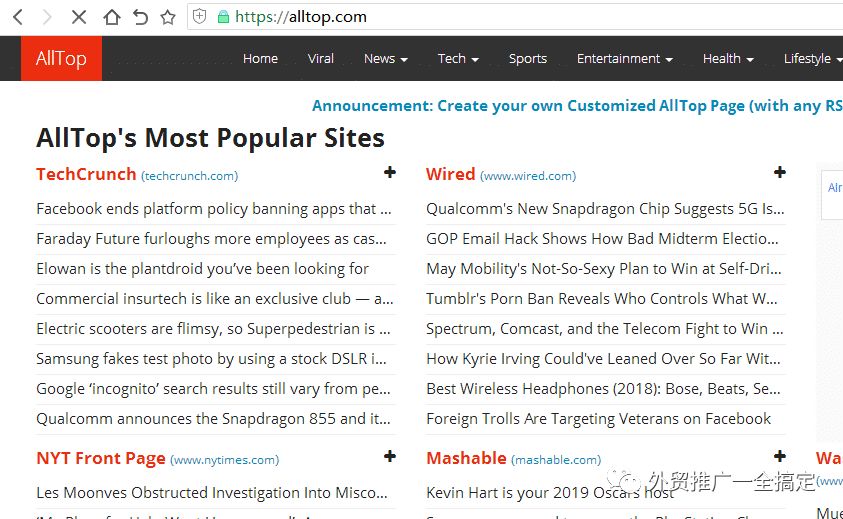The width and height of the screenshot is (843, 519).
Task: Open the TechCrunch feed heading
Action: point(86,174)
